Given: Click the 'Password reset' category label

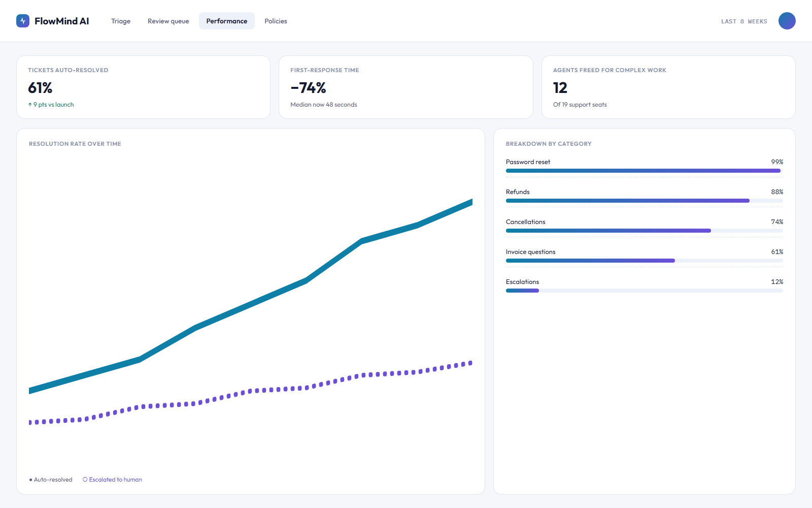Looking at the screenshot, I should point(528,162).
